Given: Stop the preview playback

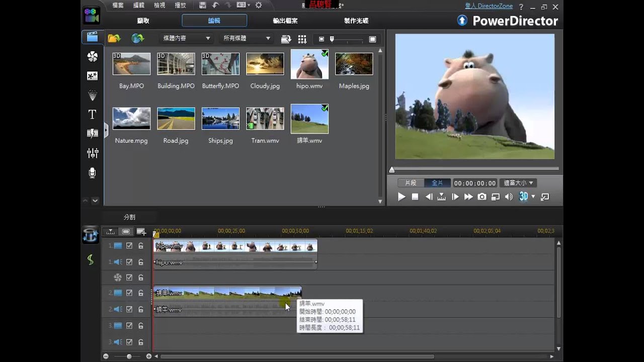Looking at the screenshot, I should point(415,197).
